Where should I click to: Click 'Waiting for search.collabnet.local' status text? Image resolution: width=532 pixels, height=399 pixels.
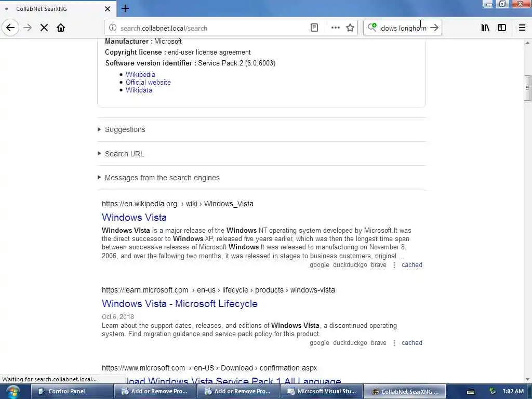click(x=49, y=379)
